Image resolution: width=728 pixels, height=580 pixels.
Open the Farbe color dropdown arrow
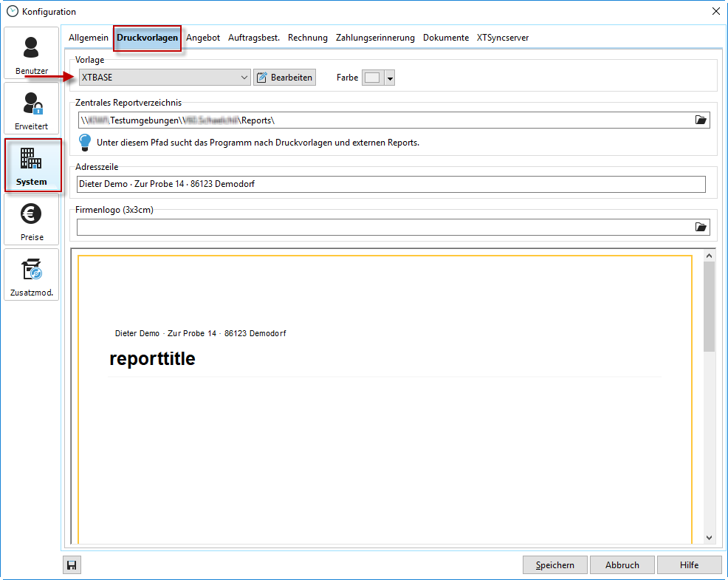click(390, 78)
